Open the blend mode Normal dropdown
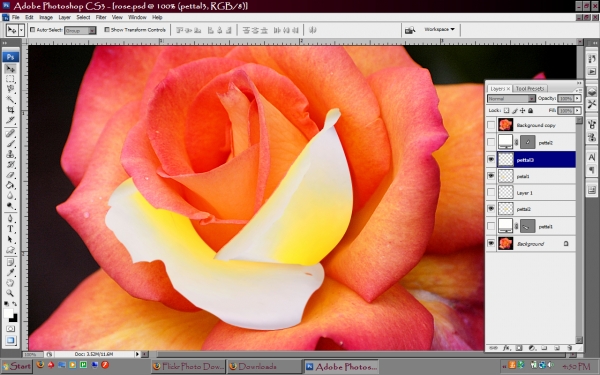 (511, 99)
